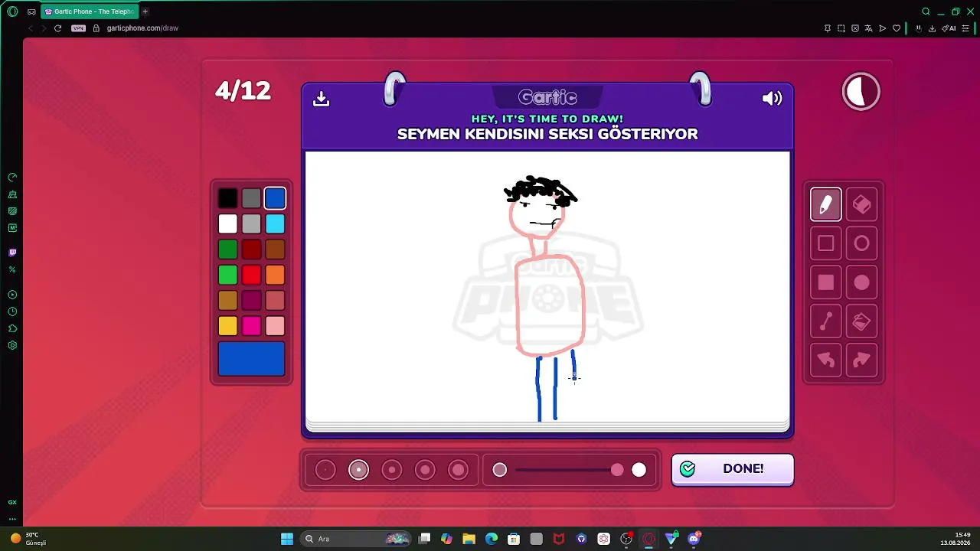Open Microsoft Edge from the taskbar
This screenshot has height=551, width=980.
point(492,539)
